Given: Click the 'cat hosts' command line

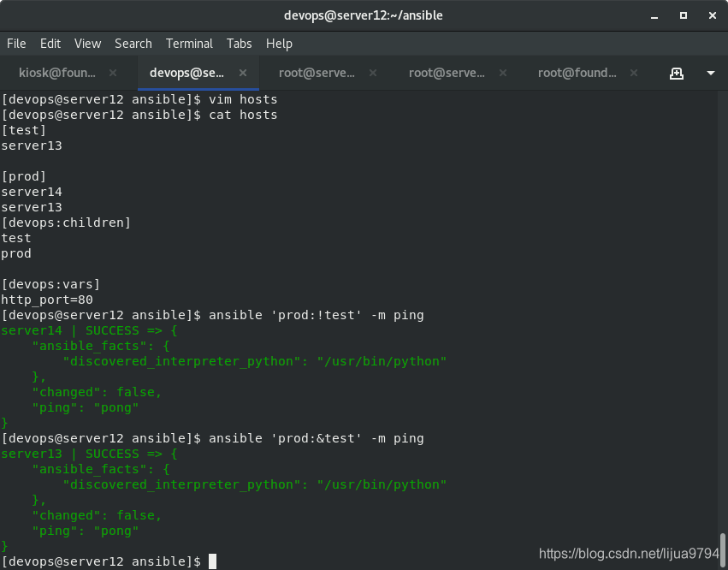Looking at the screenshot, I should (139, 115).
